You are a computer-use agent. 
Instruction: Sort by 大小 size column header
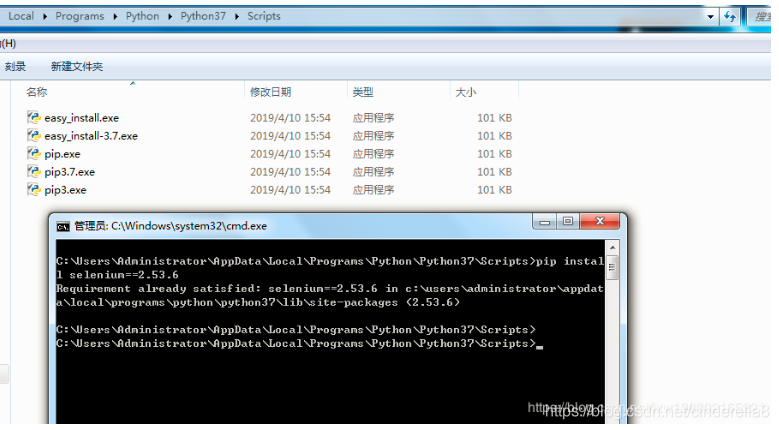(x=466, y=92)
